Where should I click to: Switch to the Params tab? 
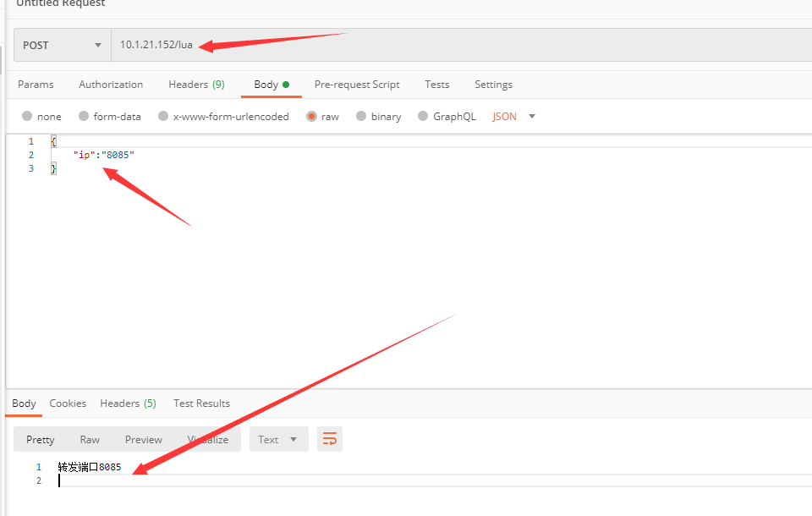36,85
